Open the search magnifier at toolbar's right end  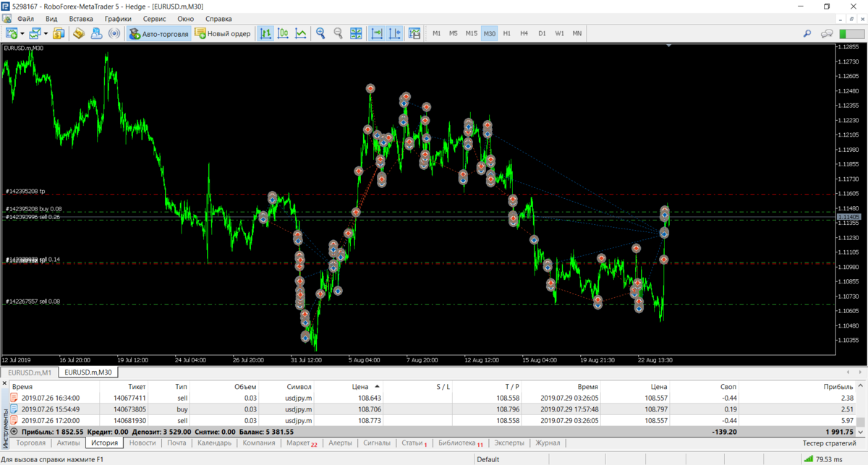(x=808, y=33)
